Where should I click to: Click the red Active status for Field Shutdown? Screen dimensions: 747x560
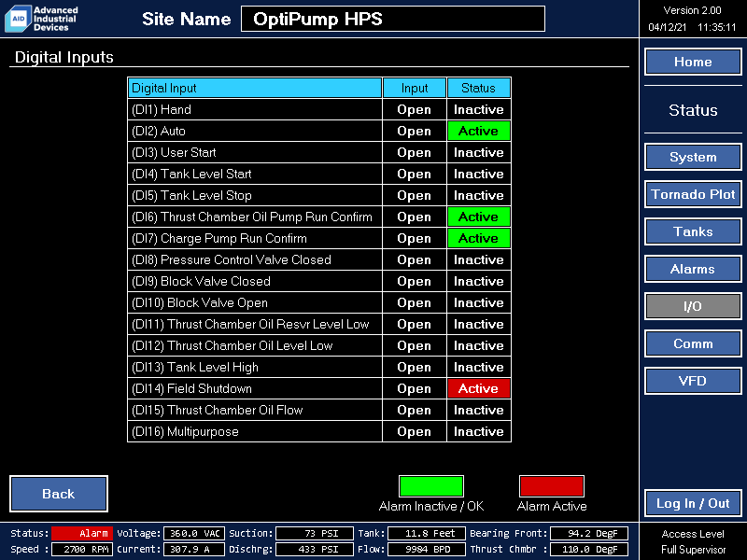479,388
